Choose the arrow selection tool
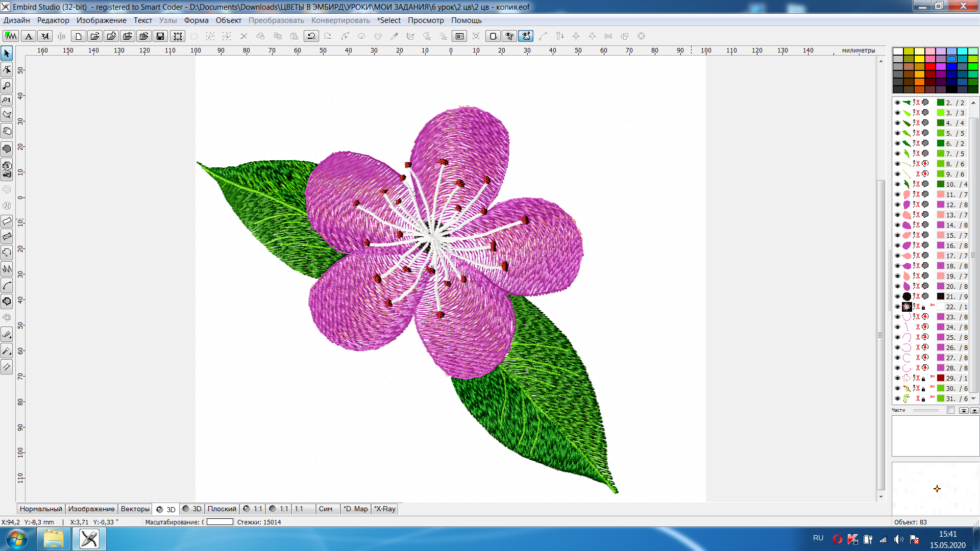This screenshot has height=551, width=980. (7, 53)
